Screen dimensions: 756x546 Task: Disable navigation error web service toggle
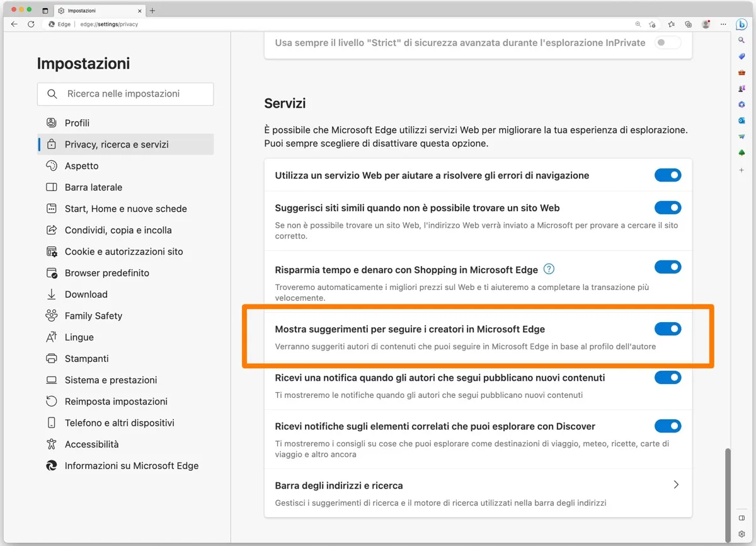(668, 175)
